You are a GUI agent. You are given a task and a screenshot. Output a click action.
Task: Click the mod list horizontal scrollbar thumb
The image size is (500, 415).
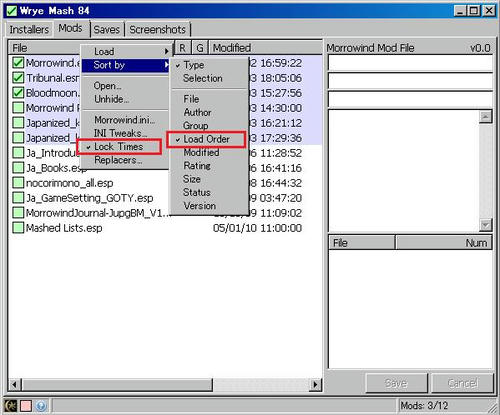pyautogui.click(x=117, y=384)
